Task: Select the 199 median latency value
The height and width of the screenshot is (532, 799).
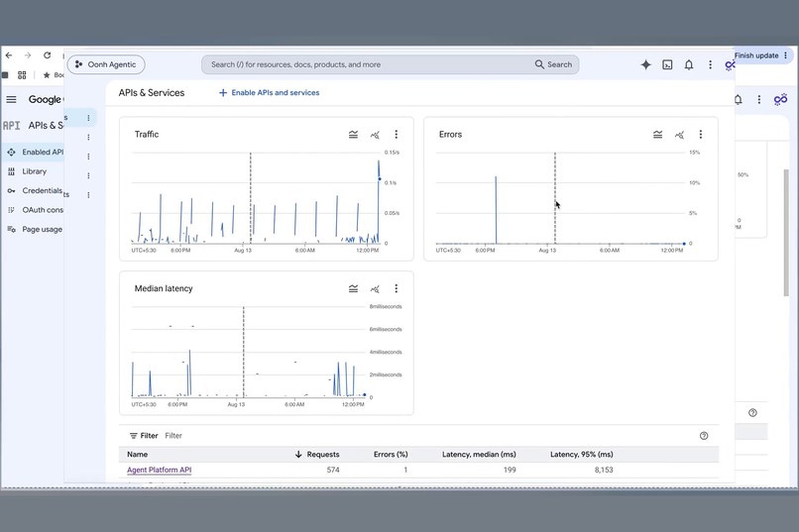Action: click(x=510, y=470)
